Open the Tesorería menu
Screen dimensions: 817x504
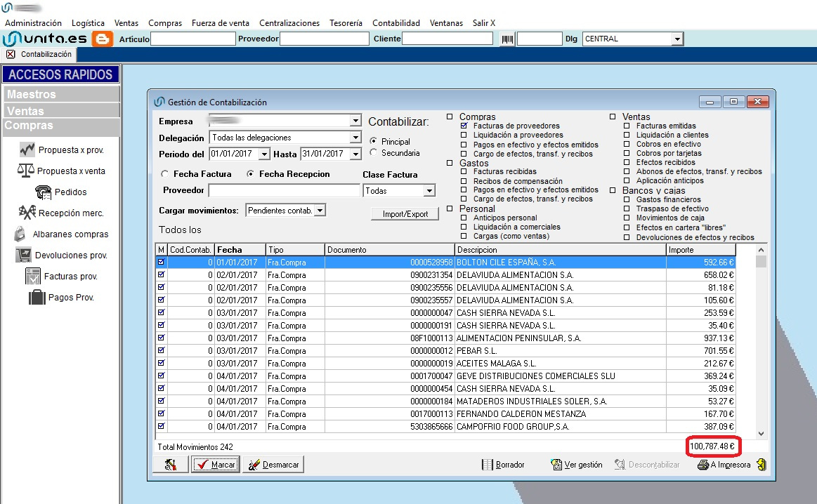(346, 23)
